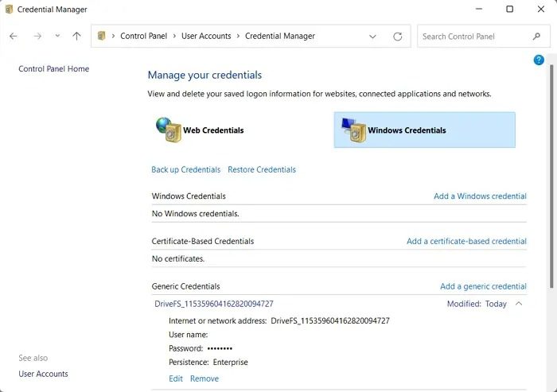Go up one level with Up arrow
The height and width of the screenshot is (392, 557).
pyautogui.click(x=76, y=36)
